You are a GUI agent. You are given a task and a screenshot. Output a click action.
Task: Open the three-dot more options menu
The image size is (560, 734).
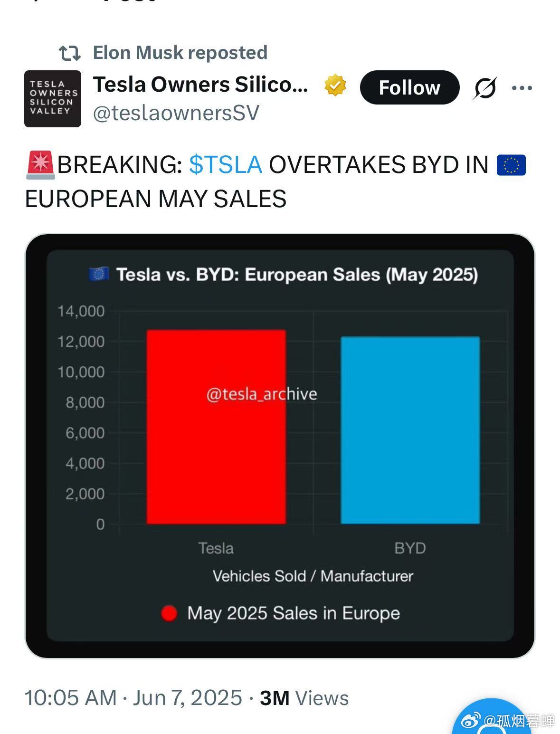pos(522,88)
